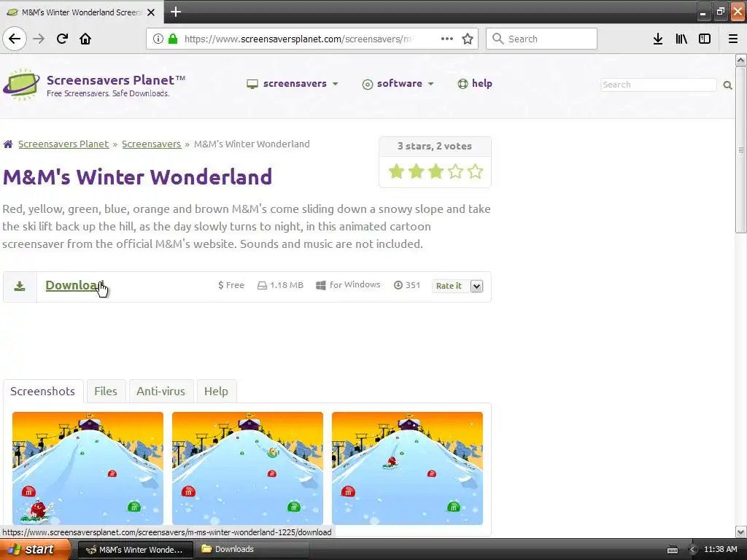Image resolution: width=747 pixels, height=560 pixels.
Task: Follow the Screensavers breadcrumb link
Action: coord(152,144)
